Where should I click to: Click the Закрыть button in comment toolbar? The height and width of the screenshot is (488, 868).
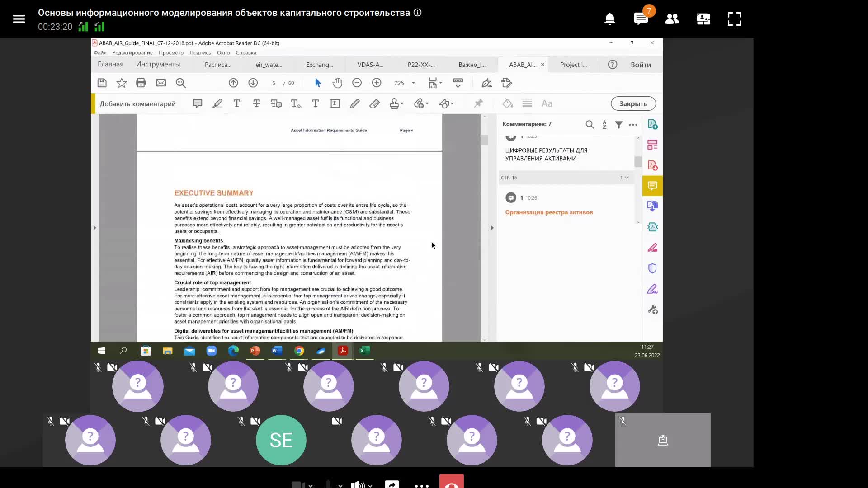(633, 103)
